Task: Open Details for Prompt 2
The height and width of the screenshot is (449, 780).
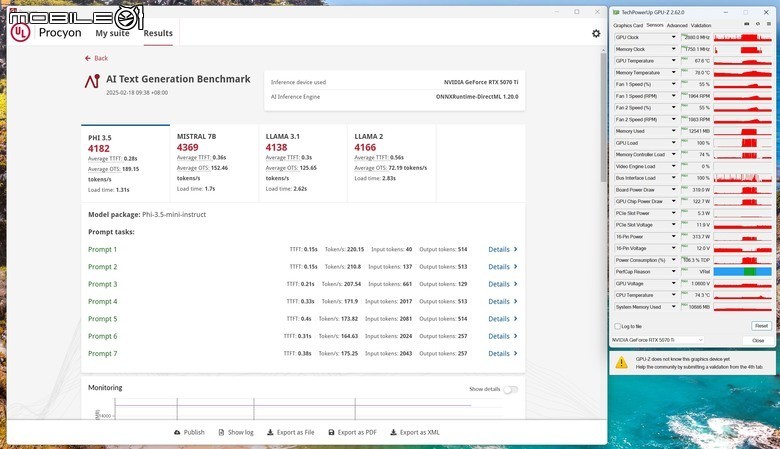Action: (x=502, y=267)
